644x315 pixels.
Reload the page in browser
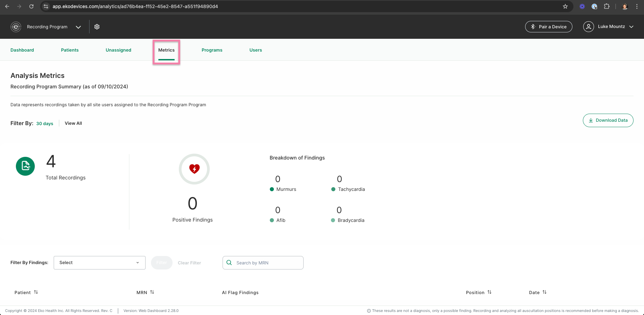point(31,6)
